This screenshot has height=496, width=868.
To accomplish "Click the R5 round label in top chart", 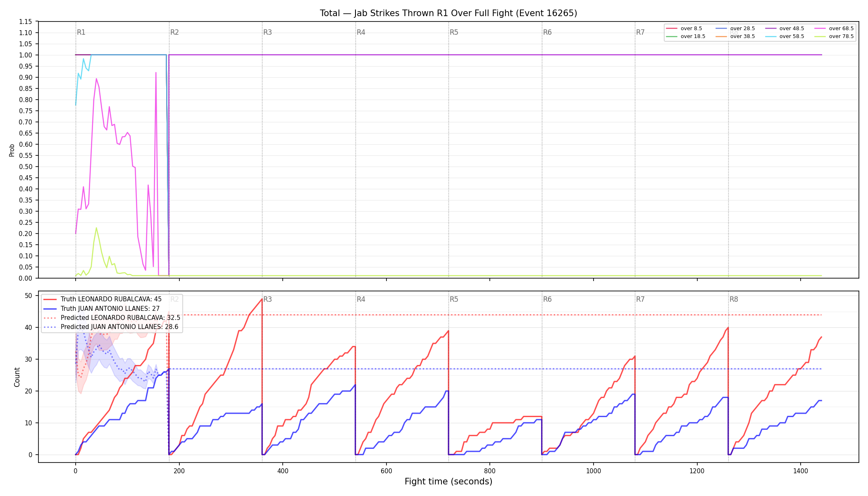I will (454, 32).
